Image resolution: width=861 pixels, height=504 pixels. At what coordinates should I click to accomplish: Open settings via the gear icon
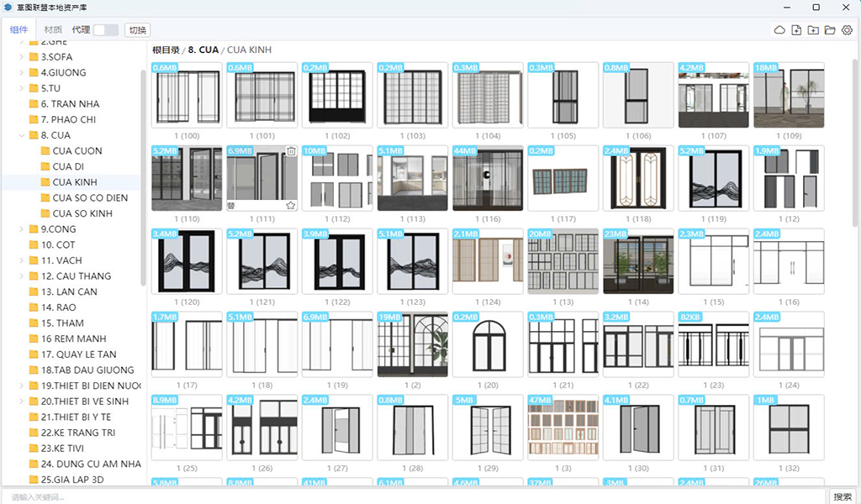point(847,30)
